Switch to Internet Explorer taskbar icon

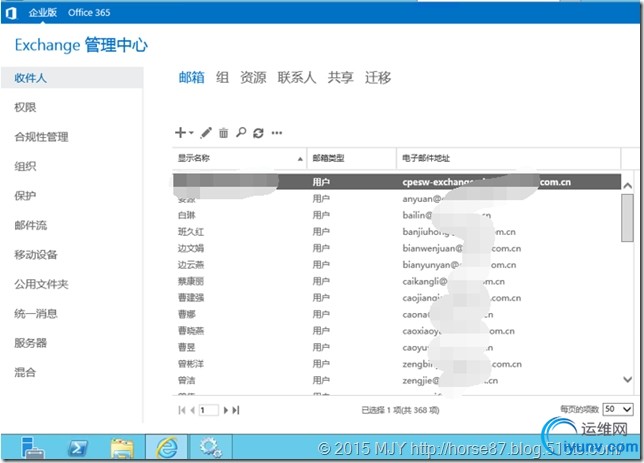pyautogui.click(x=167, y=447)
